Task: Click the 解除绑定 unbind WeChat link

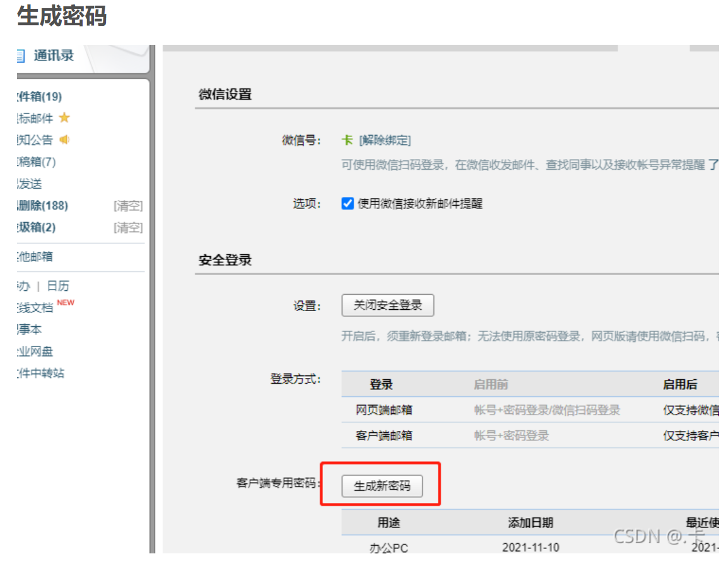Action: click(x=385, y=139)
